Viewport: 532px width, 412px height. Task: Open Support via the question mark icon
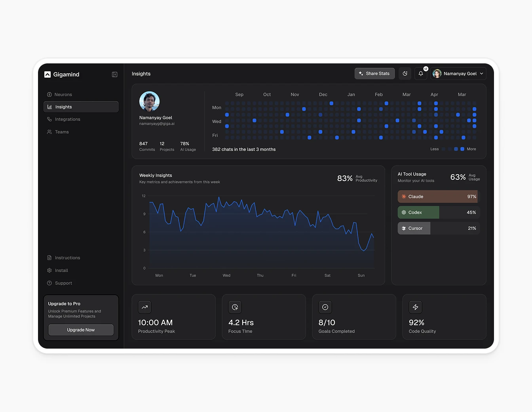(x=49, y=283)
